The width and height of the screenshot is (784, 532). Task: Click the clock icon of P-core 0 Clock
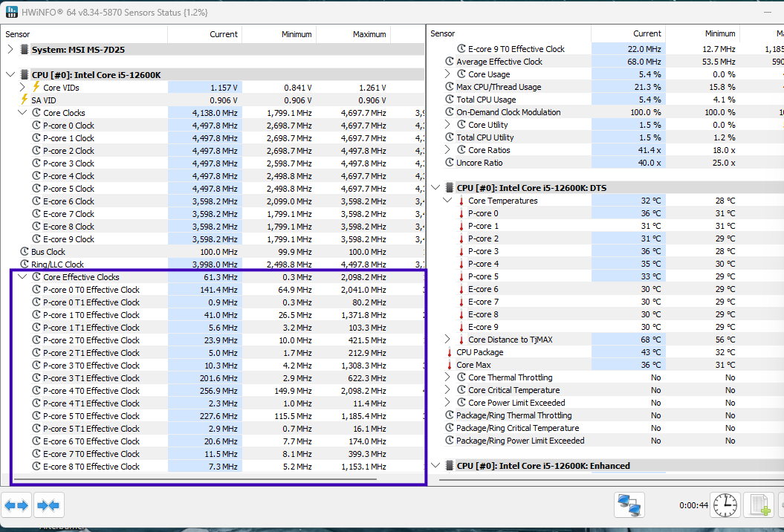coord(36,125)
